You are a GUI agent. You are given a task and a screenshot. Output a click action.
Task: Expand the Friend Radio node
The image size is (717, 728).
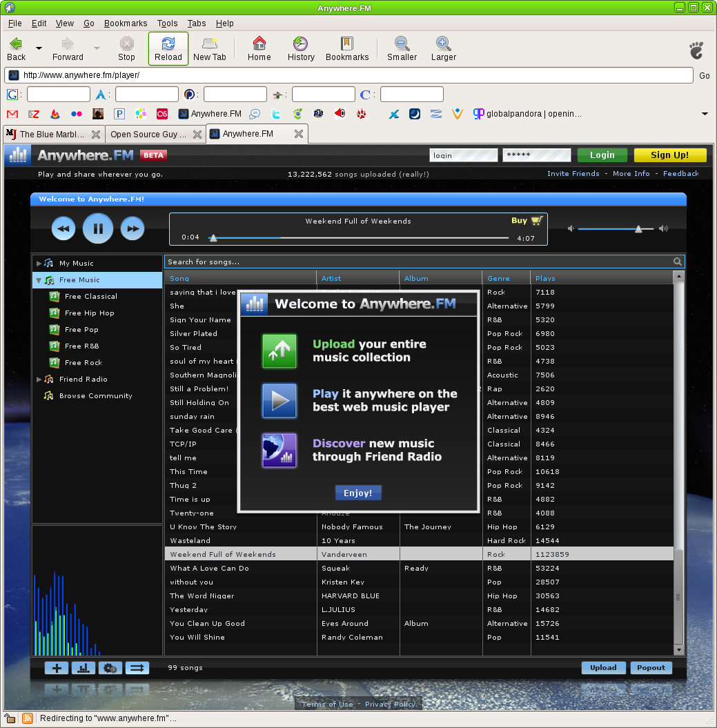coord(39,380)
